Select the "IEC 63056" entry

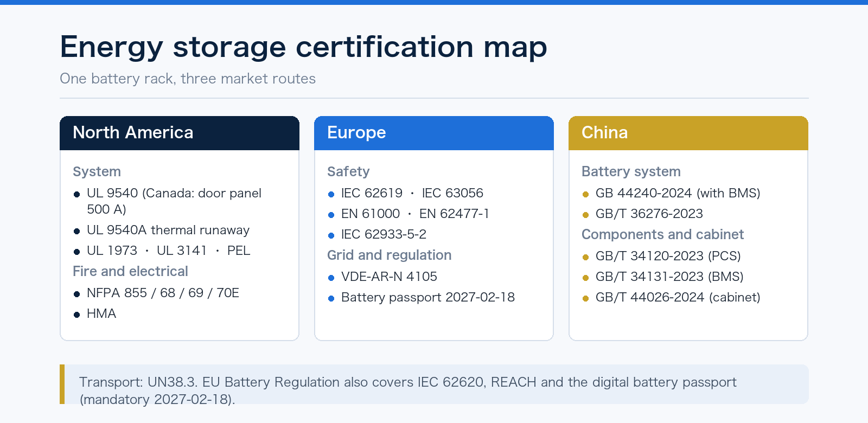pos(452,193)
